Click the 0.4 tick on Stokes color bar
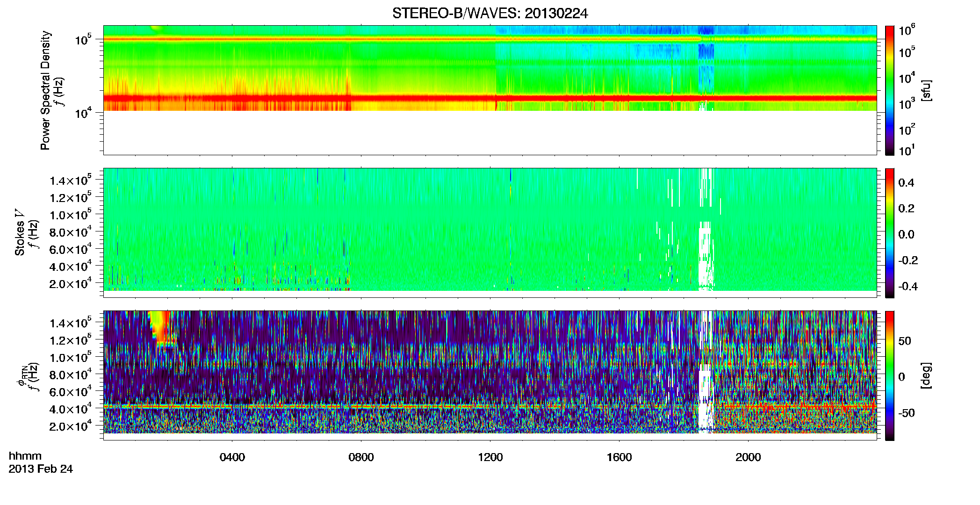 (x=906, y=183)
